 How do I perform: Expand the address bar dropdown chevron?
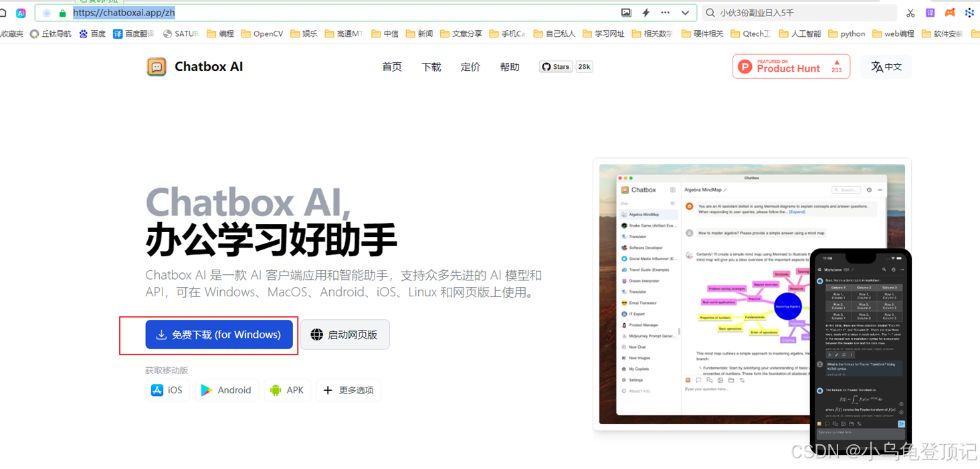(685, 13)
